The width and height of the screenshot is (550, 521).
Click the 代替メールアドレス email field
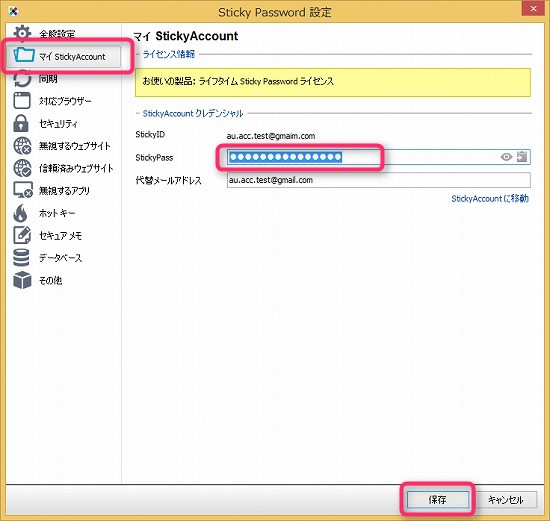point(378,180)
